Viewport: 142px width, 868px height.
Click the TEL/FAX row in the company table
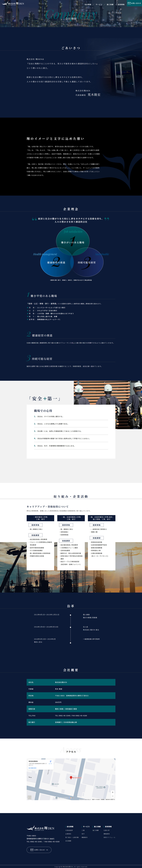[x=71, y=715]
